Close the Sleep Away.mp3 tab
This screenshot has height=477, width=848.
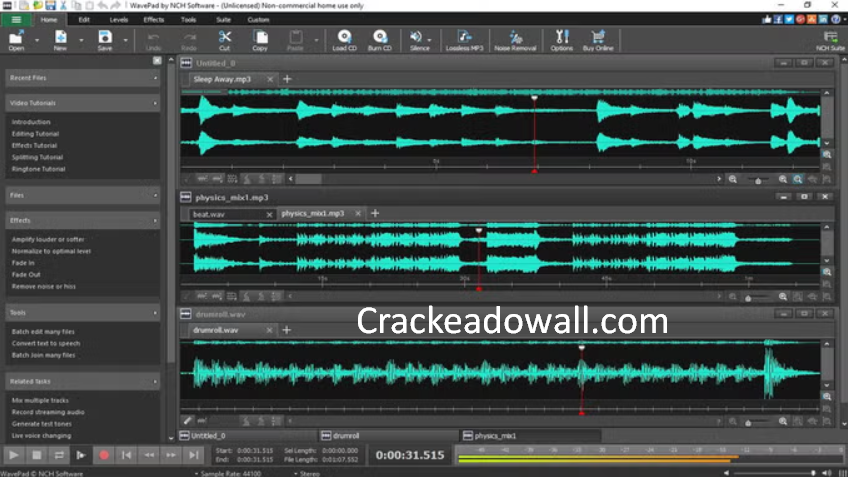point(270,79)
